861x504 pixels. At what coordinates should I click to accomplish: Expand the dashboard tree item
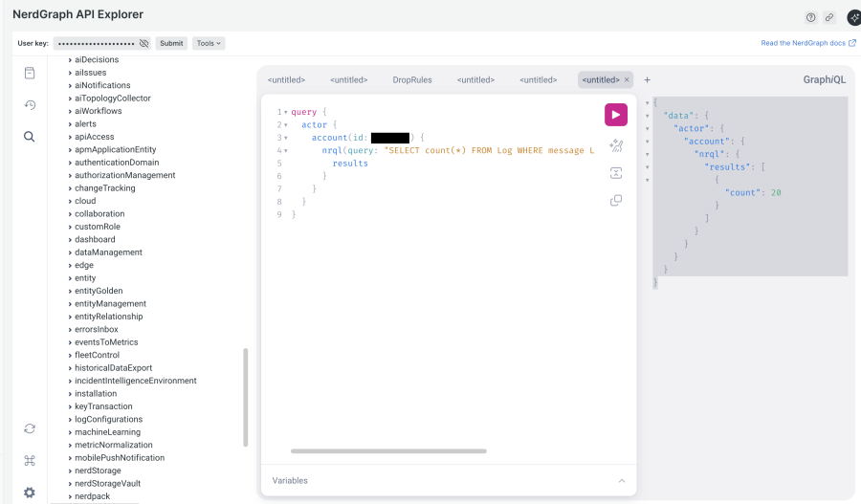[x=95, y=239]
